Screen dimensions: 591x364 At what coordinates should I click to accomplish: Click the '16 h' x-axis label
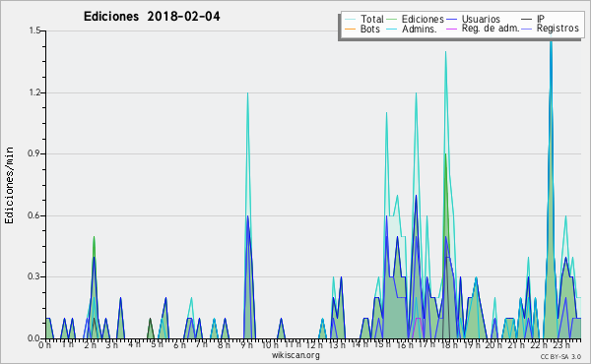click(x=405, y=344)
